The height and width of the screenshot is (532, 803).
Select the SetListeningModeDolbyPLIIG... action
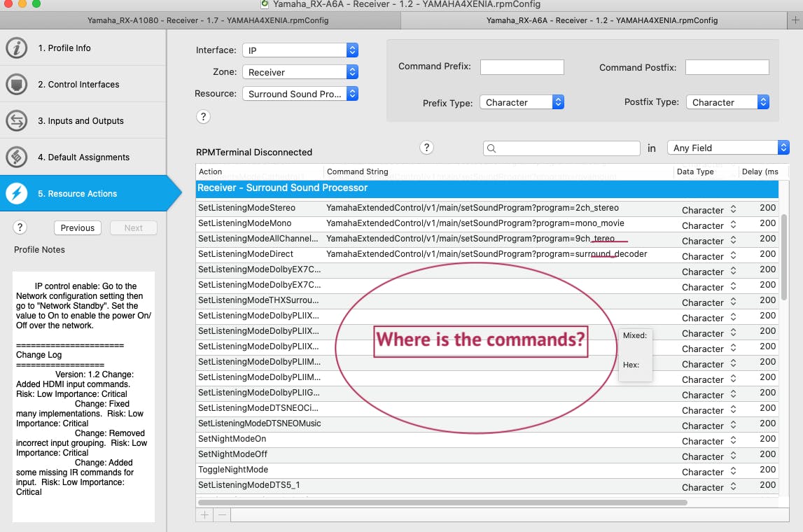coord(258,393)
